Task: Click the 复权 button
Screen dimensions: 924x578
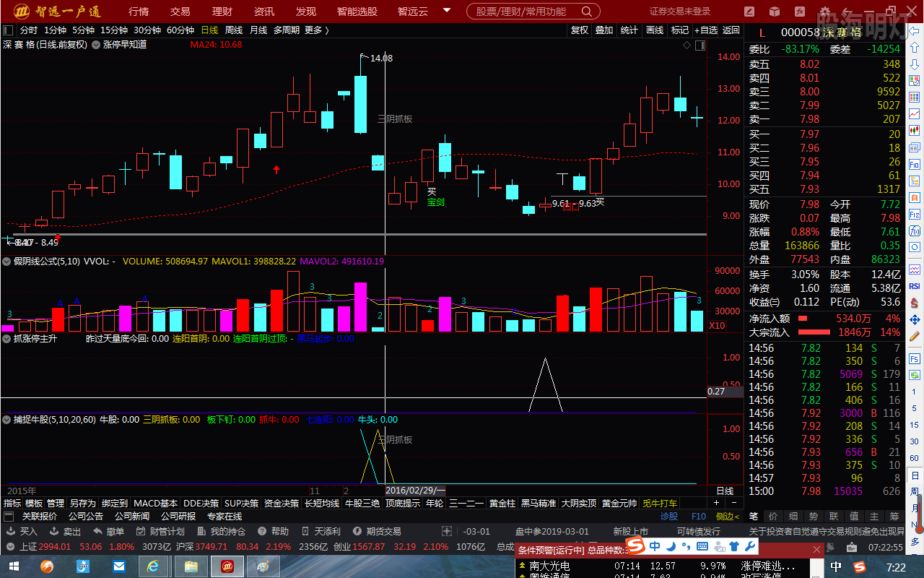Action: (580, 30)
